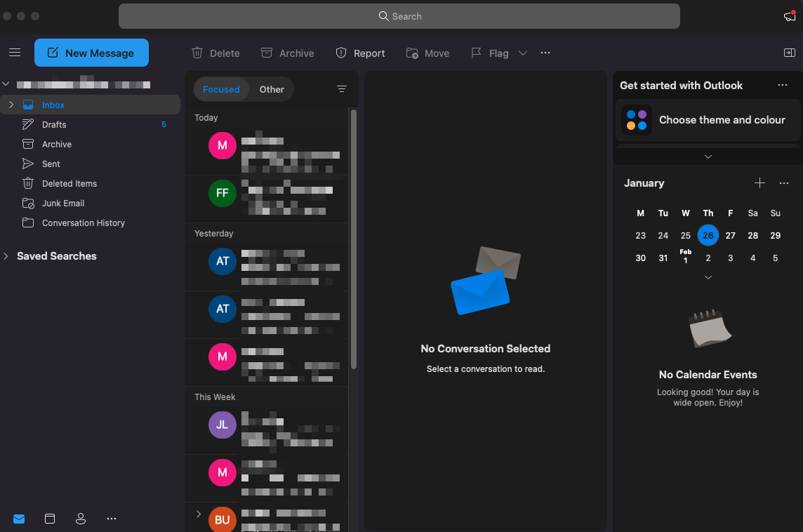Open Get started with Outlook options ellipsis

pos(783,85)
